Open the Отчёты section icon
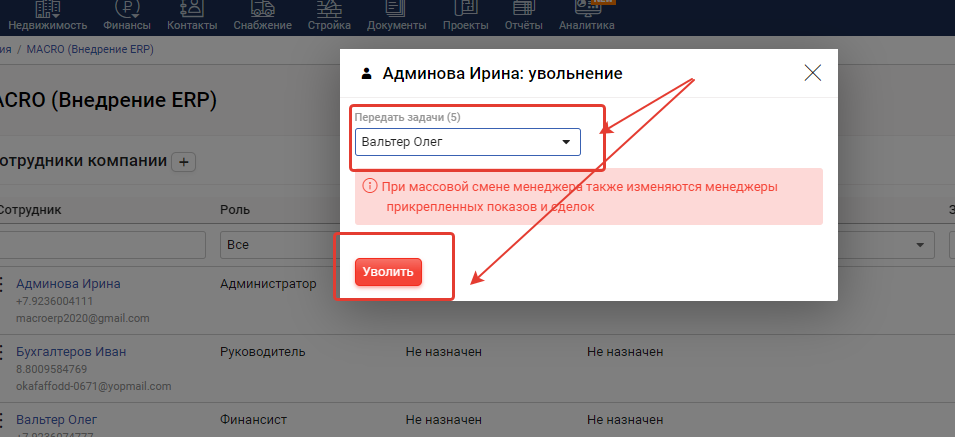This screenshot has width=955, height=437. click(x=523, y=8)
